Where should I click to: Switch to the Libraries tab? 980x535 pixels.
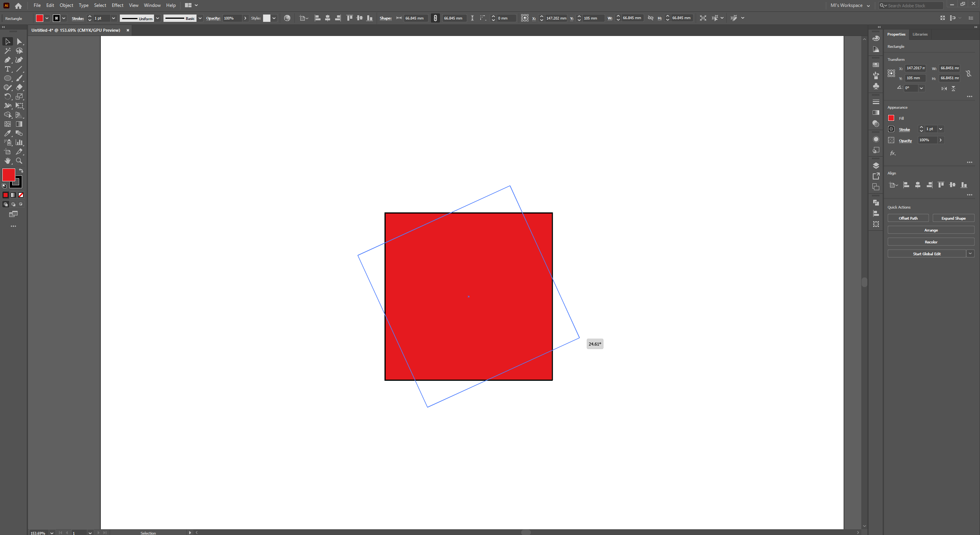point(920,34)
